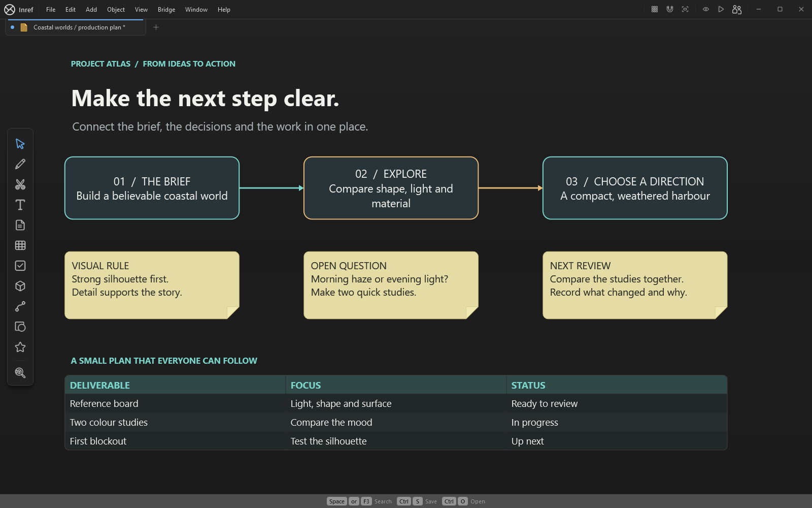Click the 'Test the silhouette' cell

[x=396, y=441]
